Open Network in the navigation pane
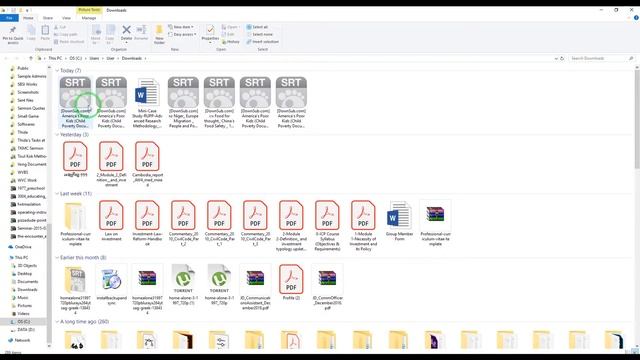The height and width of the screenshot is (360, 640). pyautogui.click(x=22, y=340)
